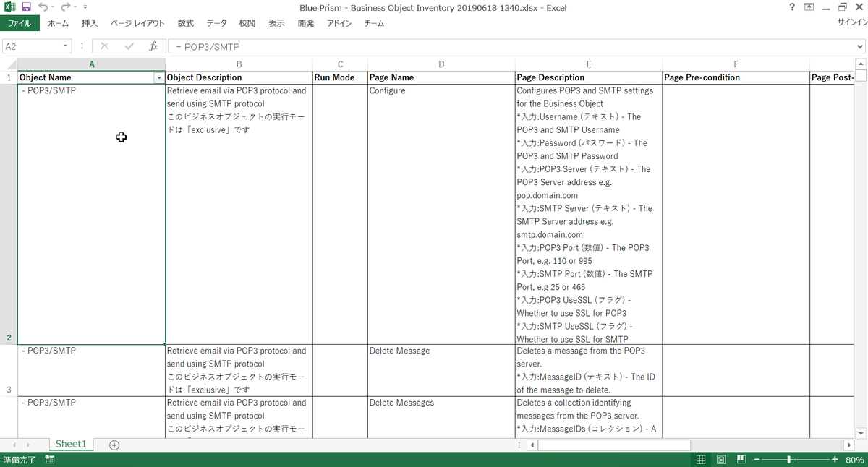Open the データ ribbon tab
The image size is (868, 467).
[x=216, y=23]
